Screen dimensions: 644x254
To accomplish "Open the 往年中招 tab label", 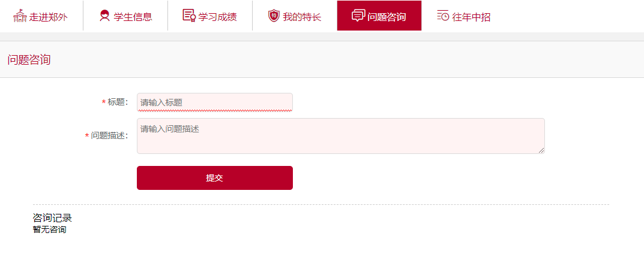I will pos(471,17).
